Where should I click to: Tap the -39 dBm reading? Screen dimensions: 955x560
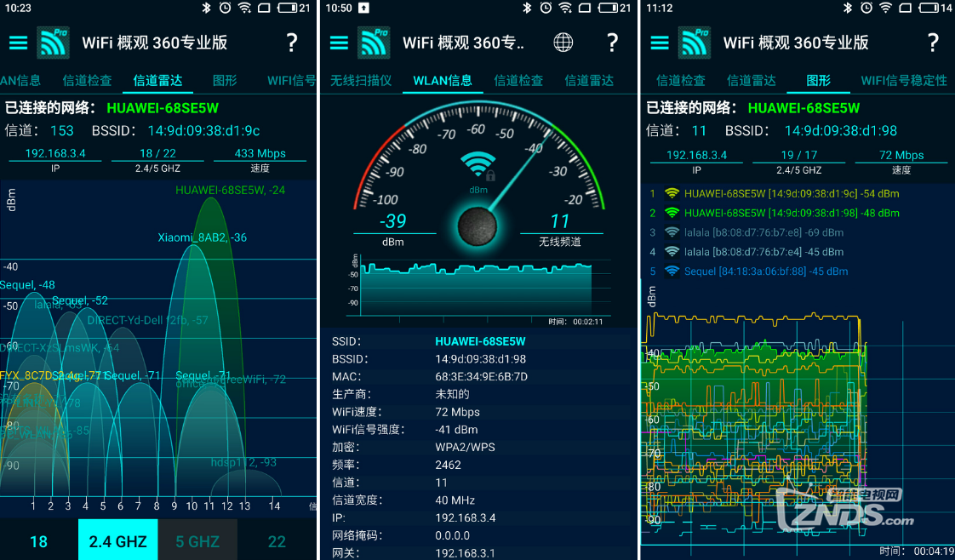(393, 221)
